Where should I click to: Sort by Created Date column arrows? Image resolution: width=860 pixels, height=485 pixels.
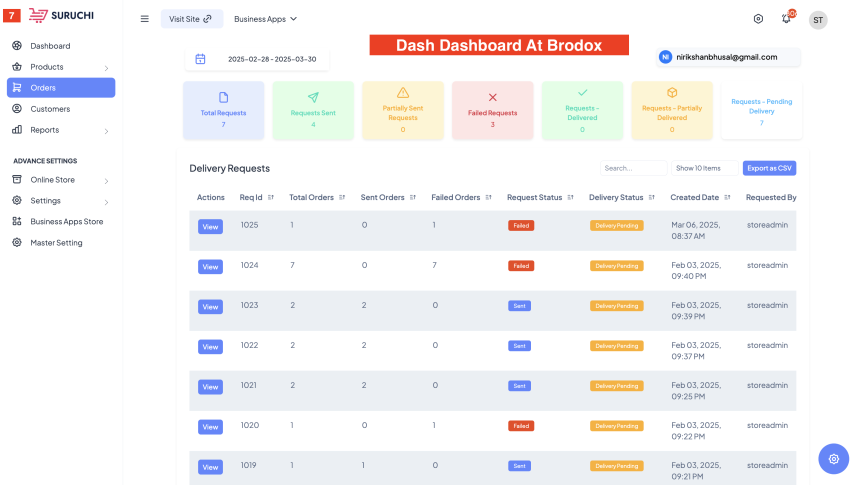[x=727, y=197]
